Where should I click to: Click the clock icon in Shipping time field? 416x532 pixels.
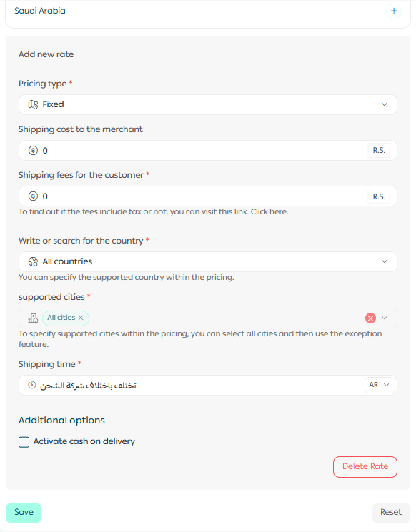pyautogui.click(x=32, y=385)
